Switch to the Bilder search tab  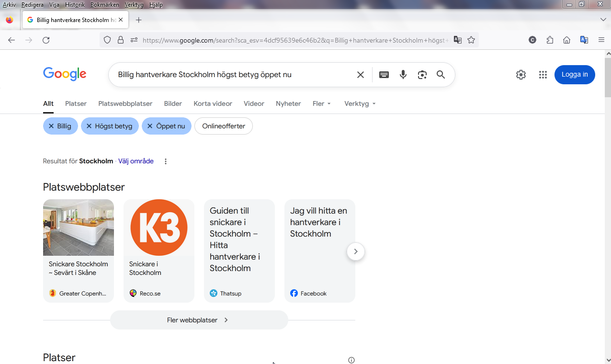pyautogui.click(x=173, y=103)
